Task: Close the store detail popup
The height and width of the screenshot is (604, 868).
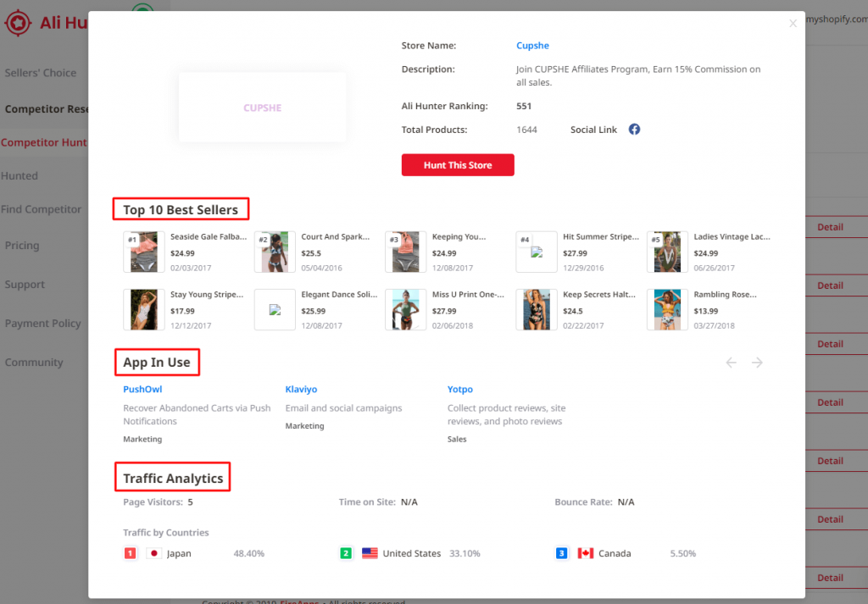Action: tap(793, 23)
